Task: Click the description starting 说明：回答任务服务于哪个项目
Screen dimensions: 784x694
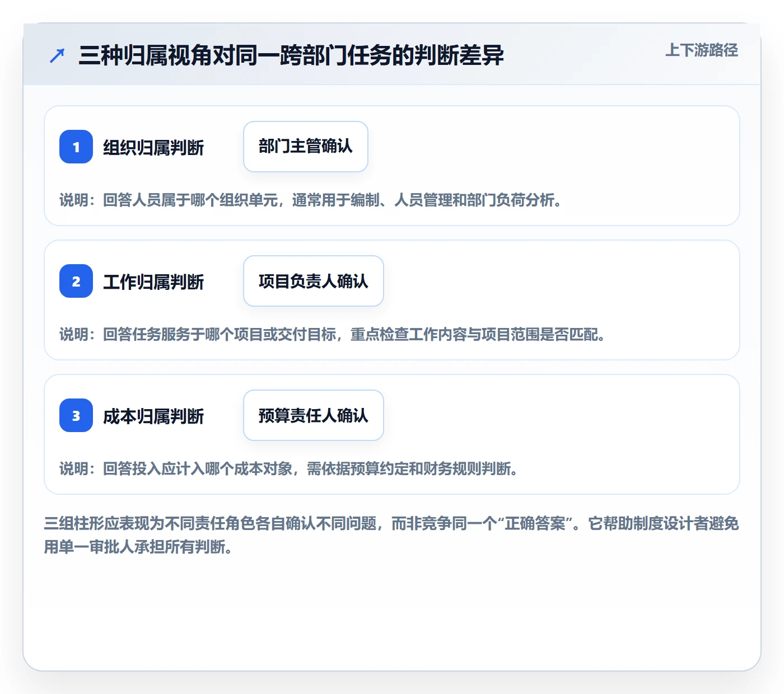Action: pyautogui.click(x=333, y=334)
